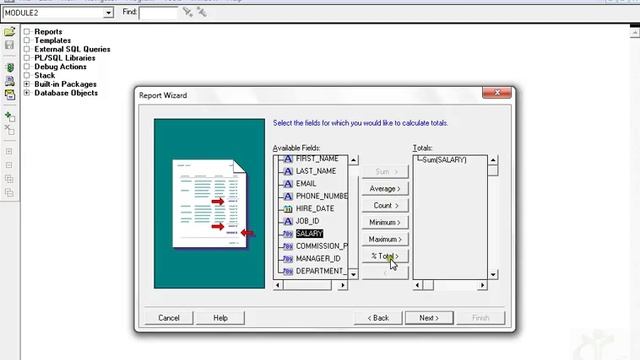Image resolution: width=640 pixels, height=360 pixels.
Task: Click the Average button in the wizard
Action: point(385,189)
